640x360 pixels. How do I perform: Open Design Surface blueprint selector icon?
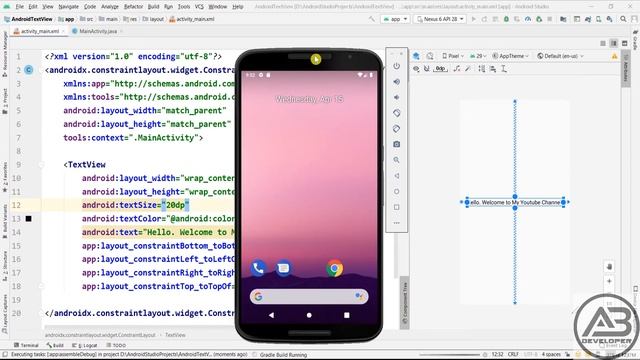pos(416,56)
